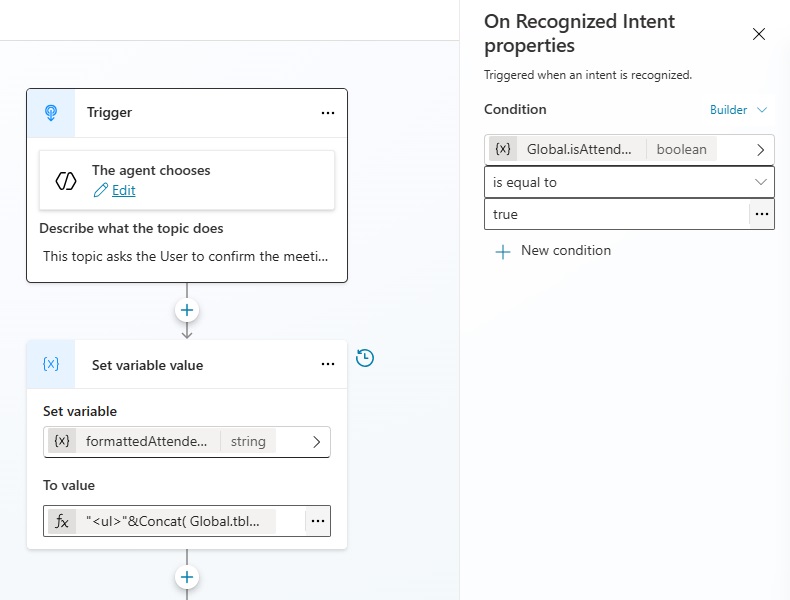Open the Trigger node more options menu
This screenshot has width=790, height=600.
click(x=327, y=113)
